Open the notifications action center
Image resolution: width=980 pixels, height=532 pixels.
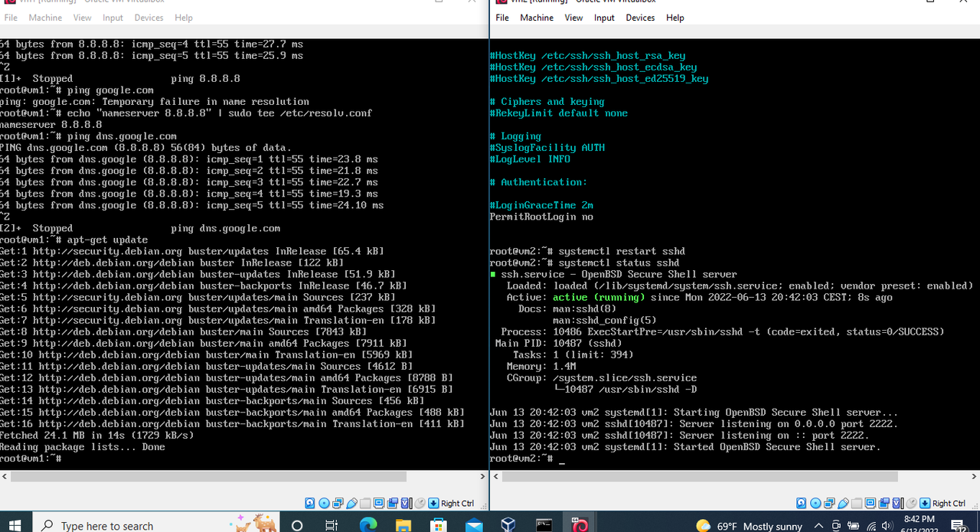pyautogui.click(x=958, y=526)
